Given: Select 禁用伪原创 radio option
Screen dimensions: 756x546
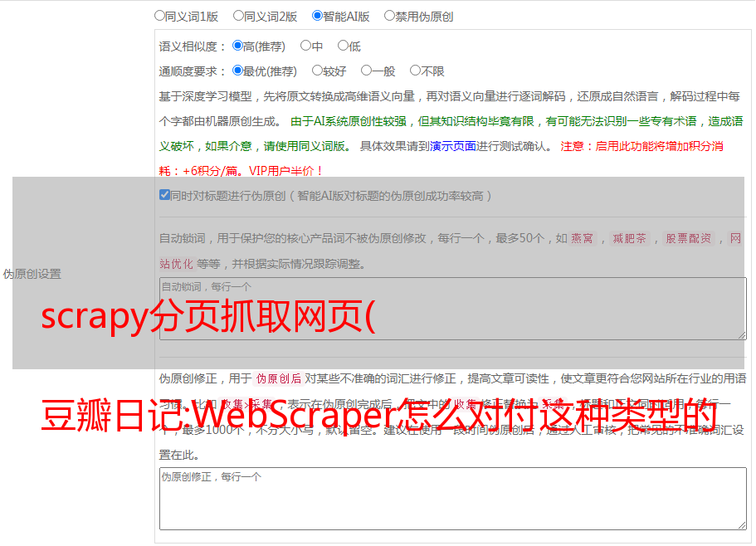Looking at the screenshot, I should (x=389, y=16).
